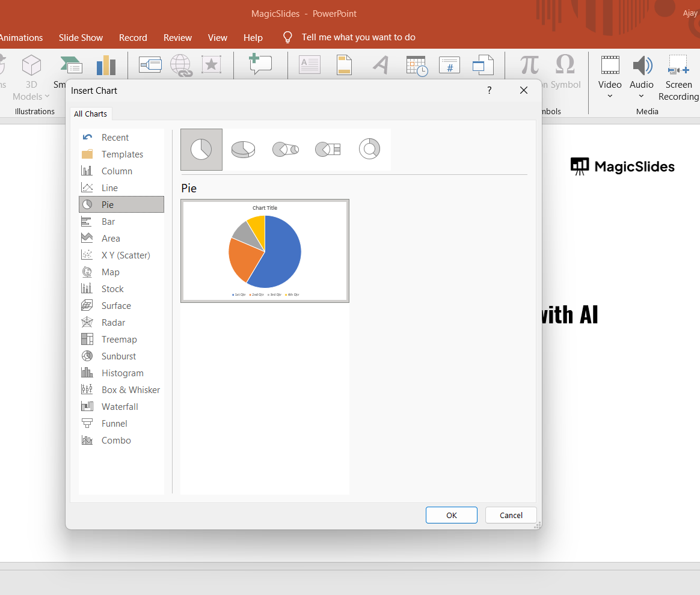This screenshot has height=595, width=700.
Task: Confirm chart with the OK button
Action: point(451,515)
